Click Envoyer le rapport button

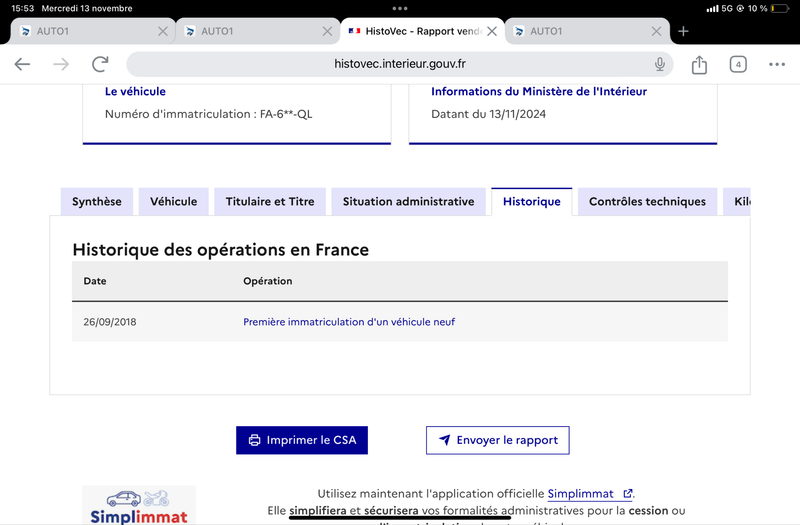498,440
